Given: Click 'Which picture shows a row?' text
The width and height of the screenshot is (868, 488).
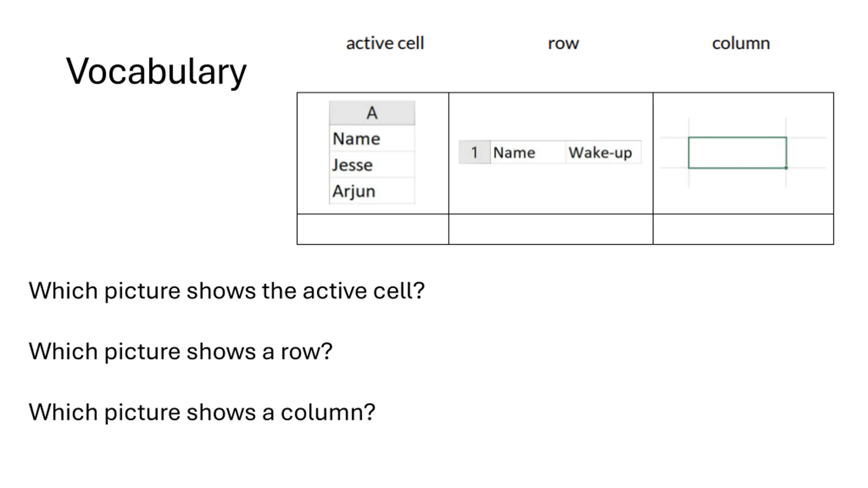Looking at the screenshot, I should pyautogui.click(x=180, y=351).
